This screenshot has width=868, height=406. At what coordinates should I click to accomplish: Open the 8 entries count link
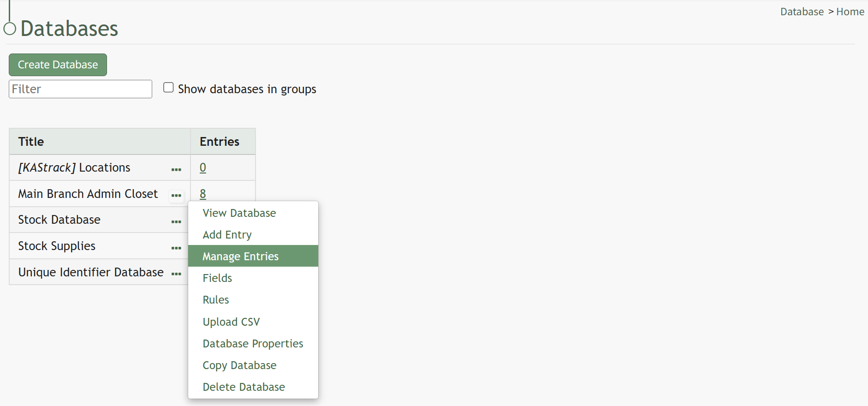click(203, 194)
